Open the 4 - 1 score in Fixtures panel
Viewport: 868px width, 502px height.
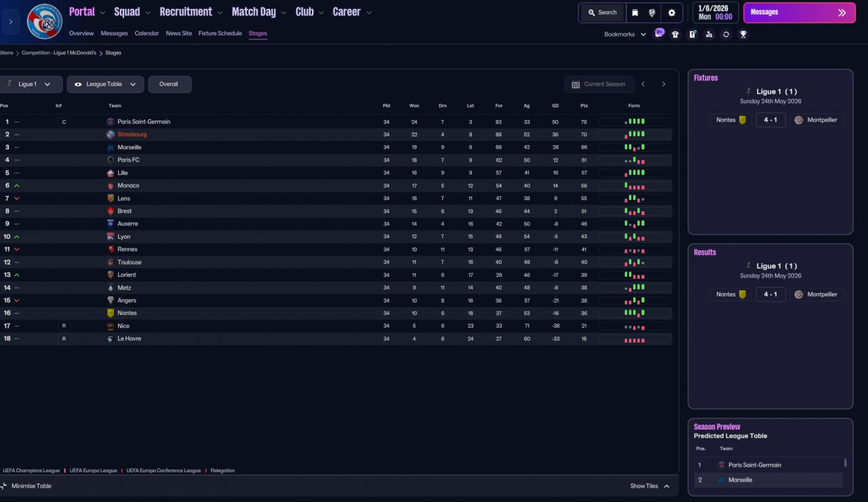click(770, 120)
